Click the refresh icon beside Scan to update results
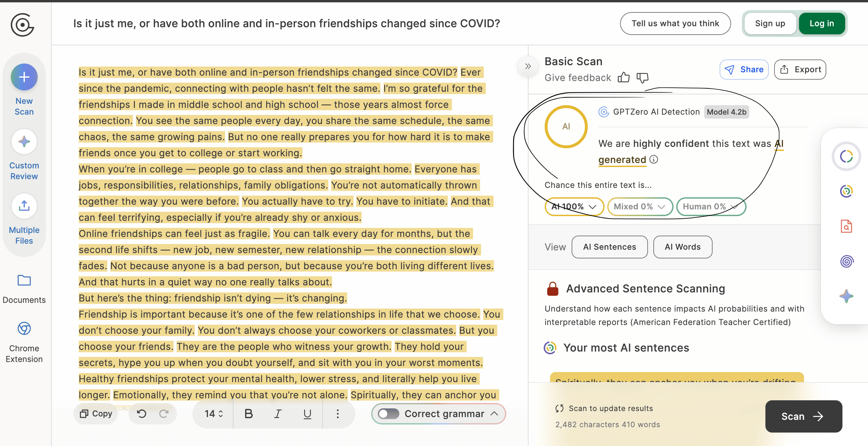The image size is (868, 446). click(x=559, y=408)
